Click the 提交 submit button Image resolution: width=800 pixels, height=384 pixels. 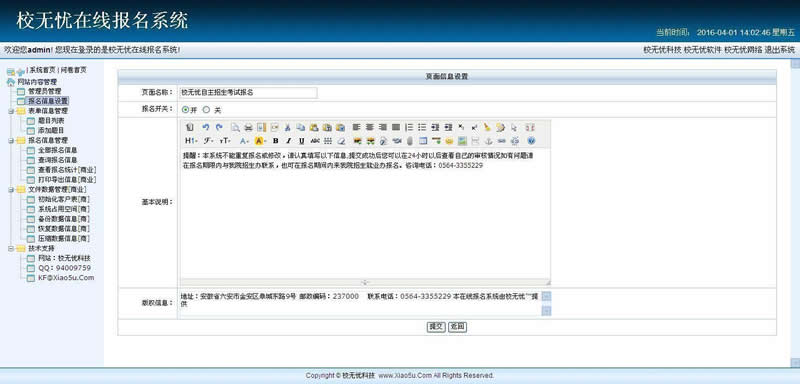pos(436,327)
